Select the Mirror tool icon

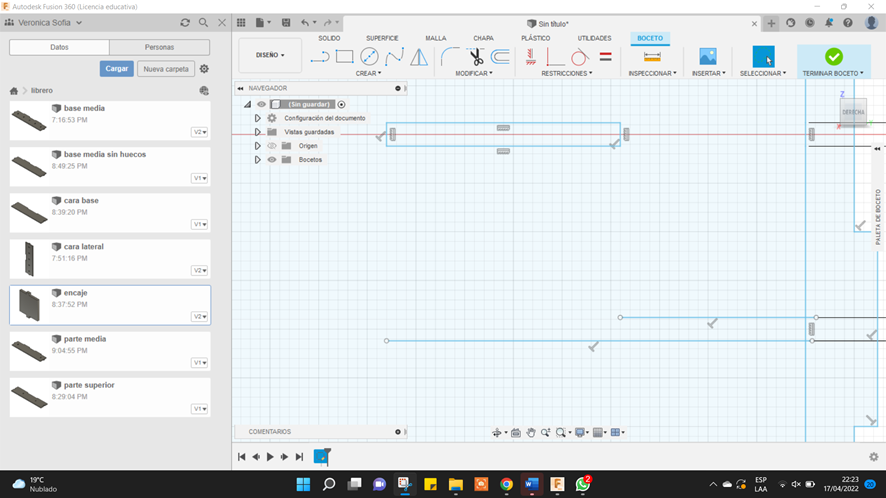point(419,57)
